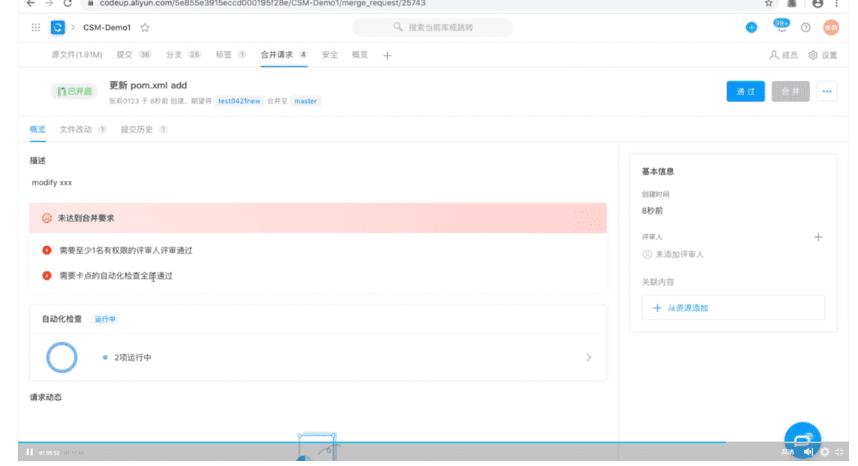Click the 8秒前 creation time value
The width and height of the screenshot is (858, 466).
pos(652,211)
